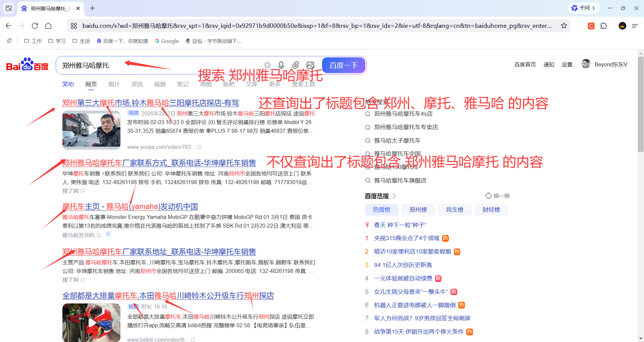The width and height of the screenshot is (644, 342).
Task: Open result 郑州第三大摩托市场 title link
Action: coord(151,103)
